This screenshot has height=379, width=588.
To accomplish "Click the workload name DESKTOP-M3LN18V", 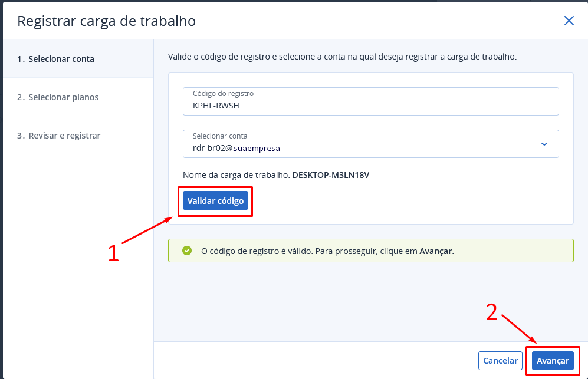I will pos(330,175).
